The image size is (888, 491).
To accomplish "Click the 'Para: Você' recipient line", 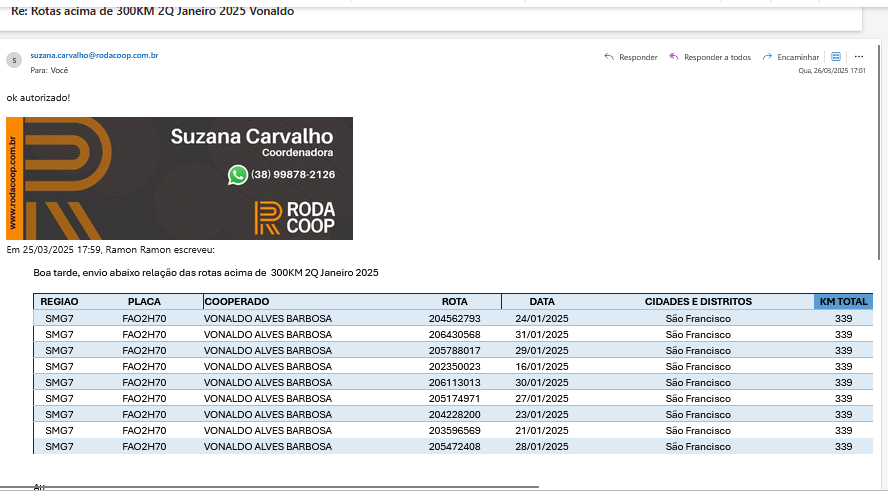I will pos(49,70).
